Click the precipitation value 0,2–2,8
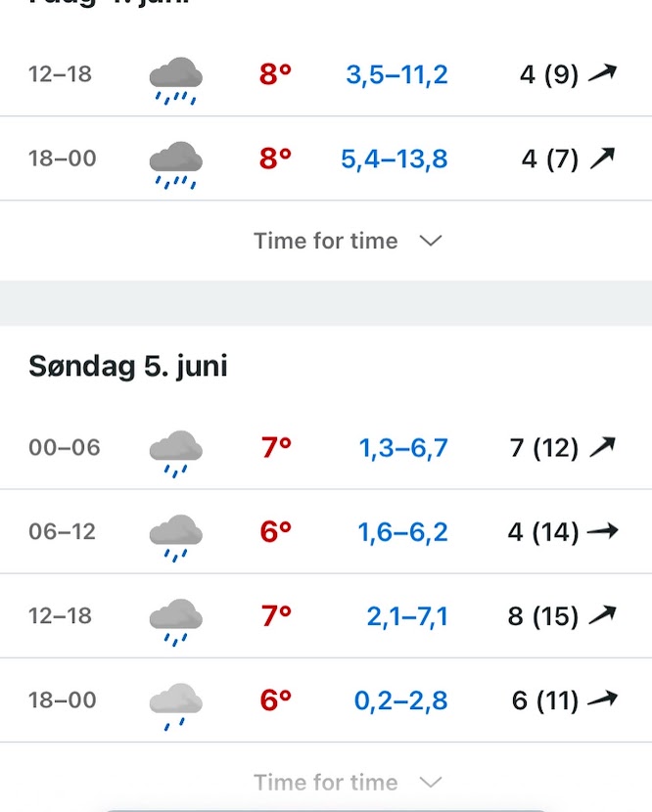652x812 pixels. pyautogui.click(x=401, y=699)
